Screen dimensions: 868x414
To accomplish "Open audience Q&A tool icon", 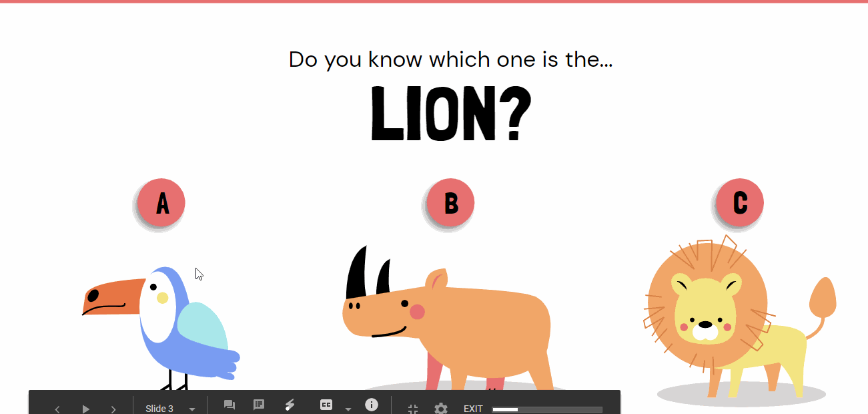I will 229,405.
